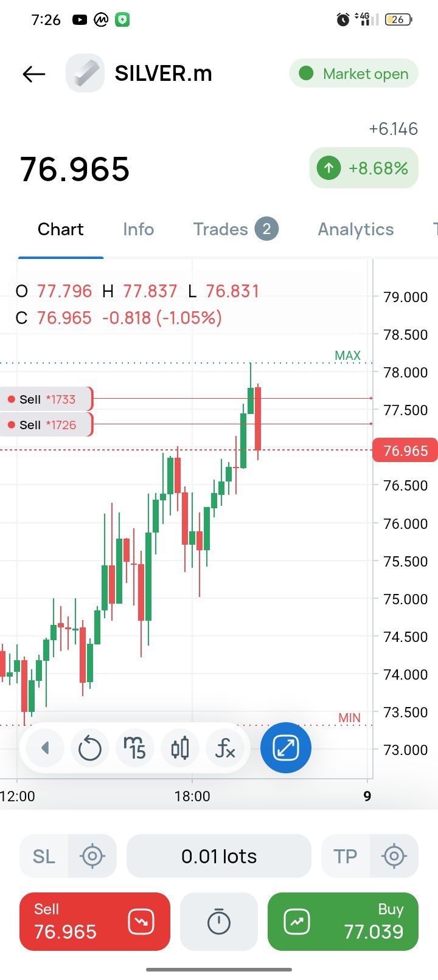Change chart type via candlestick icon
The height and width of the screenshot is (980, 438).
coord(180,748)
